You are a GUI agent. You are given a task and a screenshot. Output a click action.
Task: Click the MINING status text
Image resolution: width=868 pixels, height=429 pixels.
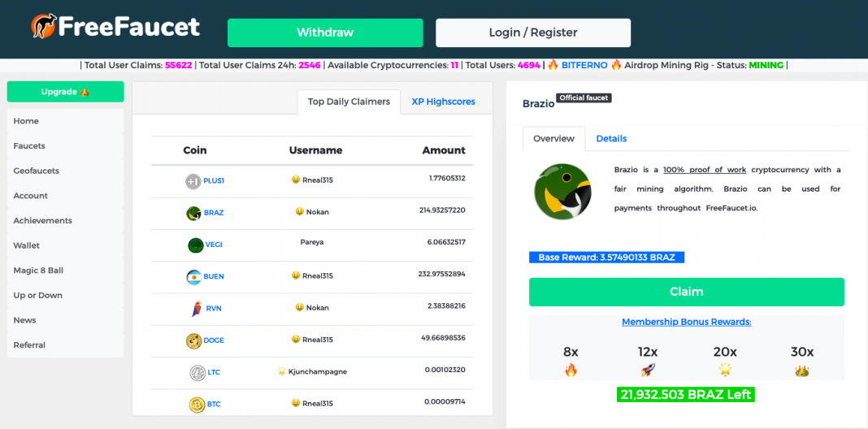tap(766, 65)
